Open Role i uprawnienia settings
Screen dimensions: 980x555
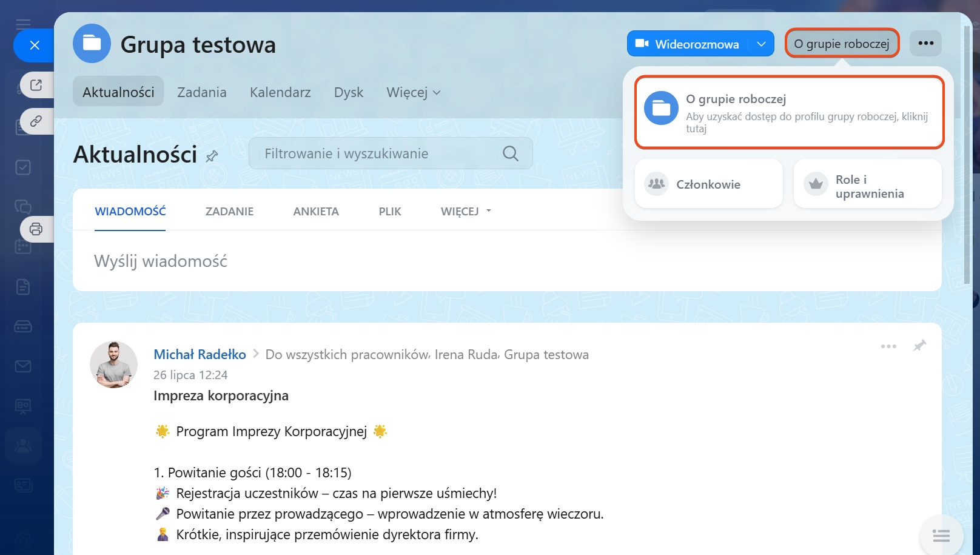867,186
